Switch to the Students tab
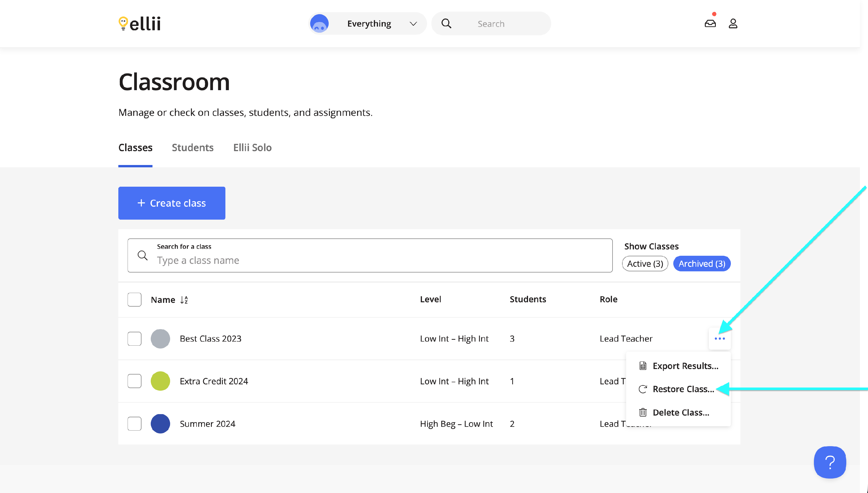868x493 pixels. pyautogui.click(x=192, y=148)
